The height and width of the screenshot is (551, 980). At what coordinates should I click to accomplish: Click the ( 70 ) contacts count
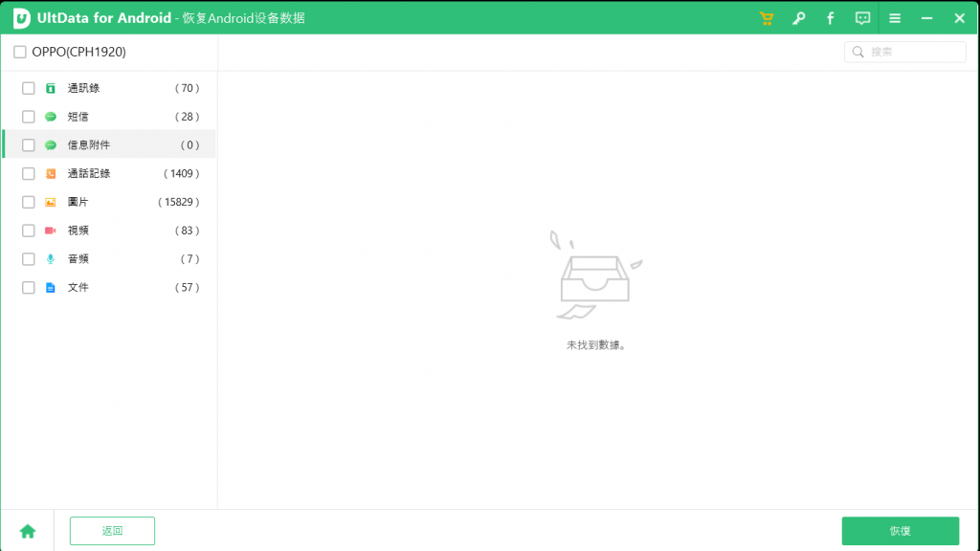pyautogui.click(x=187, y=88)
